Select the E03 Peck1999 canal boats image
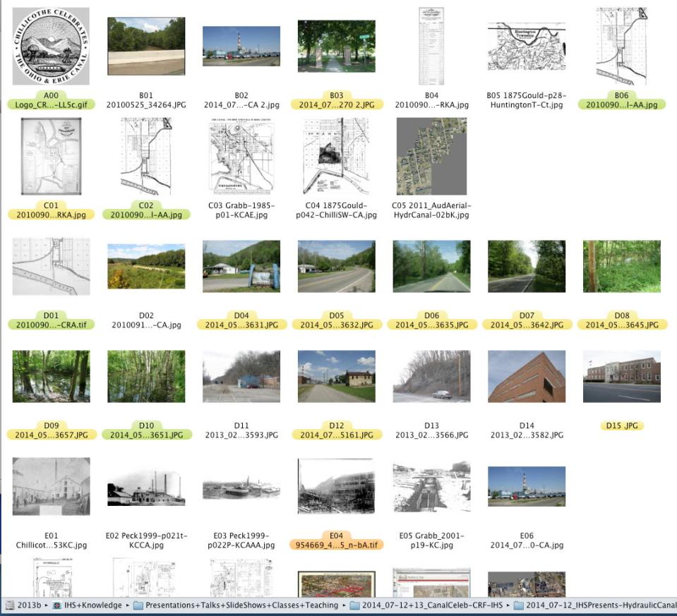This screenshot has width=677, height=616. [241, 486]
